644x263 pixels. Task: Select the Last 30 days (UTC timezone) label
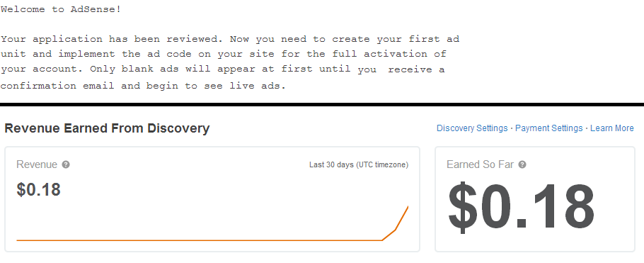pos(359,165)
